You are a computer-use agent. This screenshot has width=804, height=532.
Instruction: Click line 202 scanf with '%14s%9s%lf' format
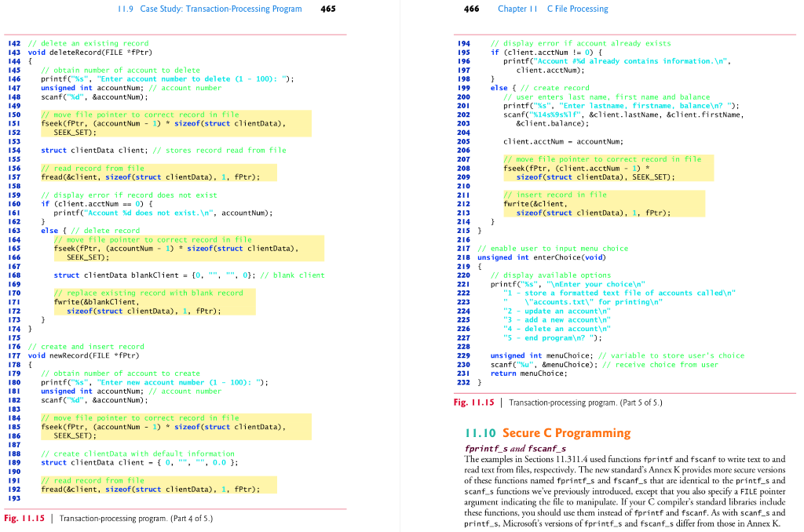(623, 115)
